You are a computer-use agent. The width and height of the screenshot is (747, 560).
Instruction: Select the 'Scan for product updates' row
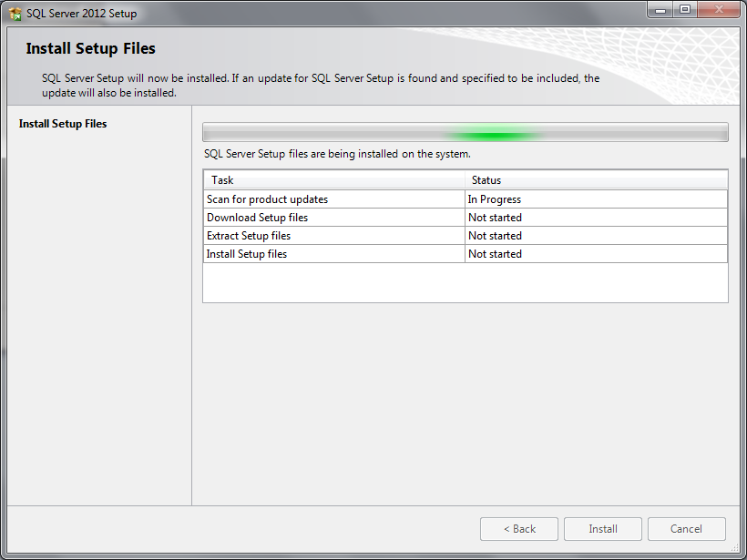[466, 199]
